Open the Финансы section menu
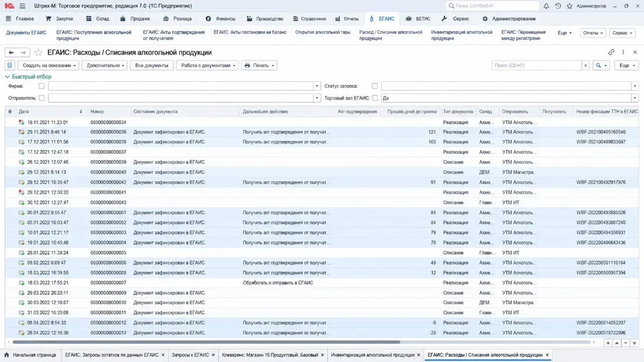The height and width of the screenshot is (362, 644). tap(221, 19)
